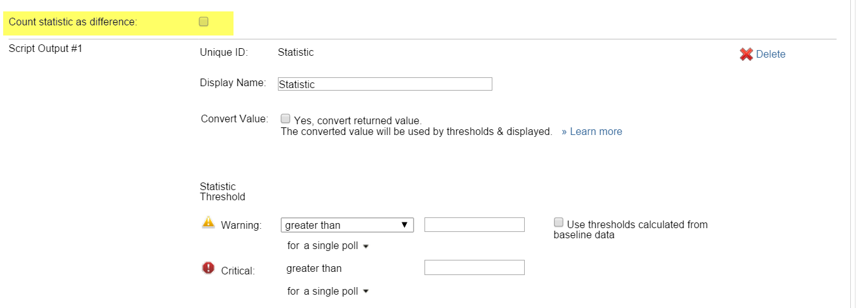Click the 'Convert Value:' field label
The height and width of the screenshot is (308, 868).
click(234, 119)
